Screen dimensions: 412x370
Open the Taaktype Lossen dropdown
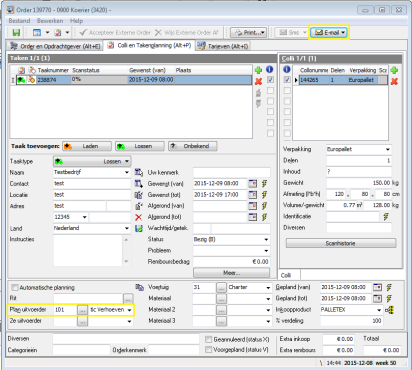click(92, 161)
